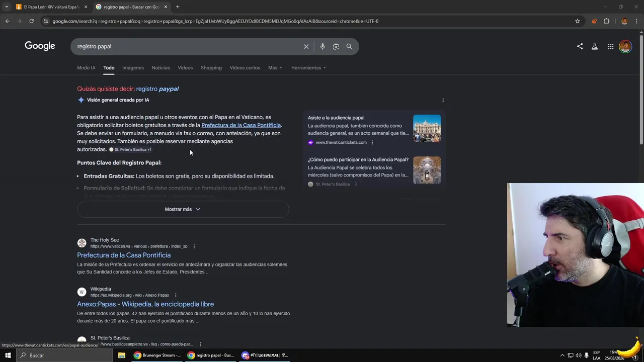Open 'Prefectura de la Casa Pontificia' result title
The width and height of the screenshot is (644, 362).
pyautogui.click(x=124, y=255)
